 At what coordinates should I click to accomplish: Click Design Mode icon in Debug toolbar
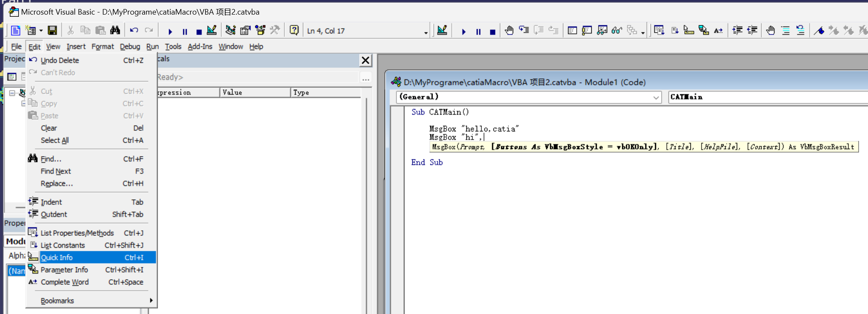point(442,30)
